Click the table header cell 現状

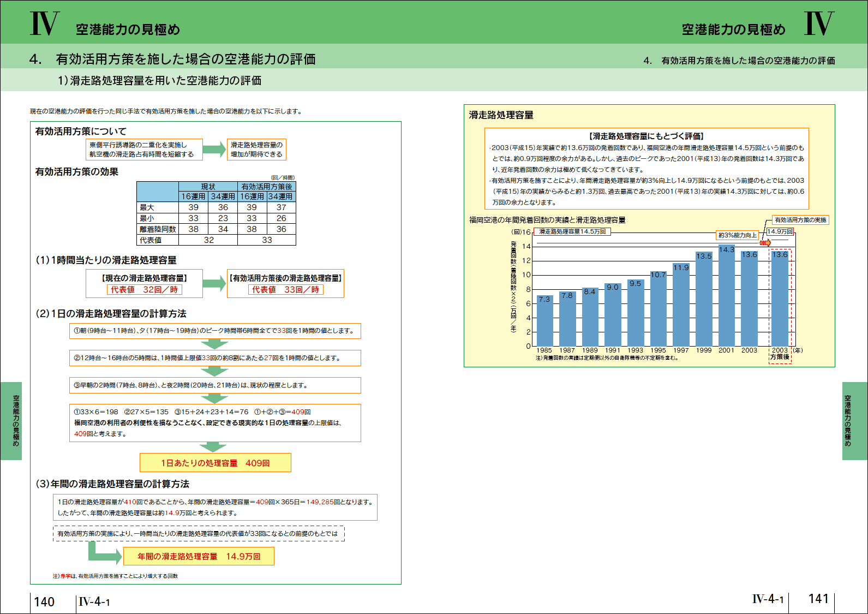pyautogui.click(x=208, y=187)
